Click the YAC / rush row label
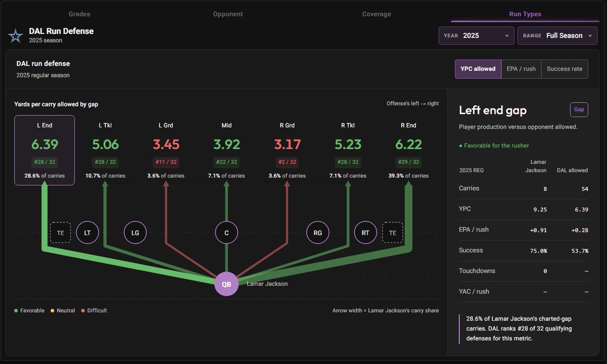 (x=474, y=292)
